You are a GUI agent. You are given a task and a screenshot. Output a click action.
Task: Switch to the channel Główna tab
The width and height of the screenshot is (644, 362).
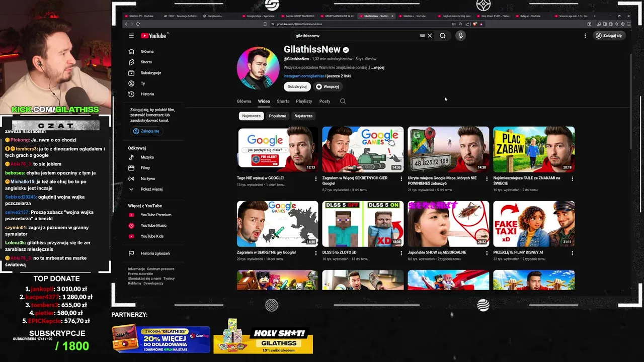coord(244,101)
